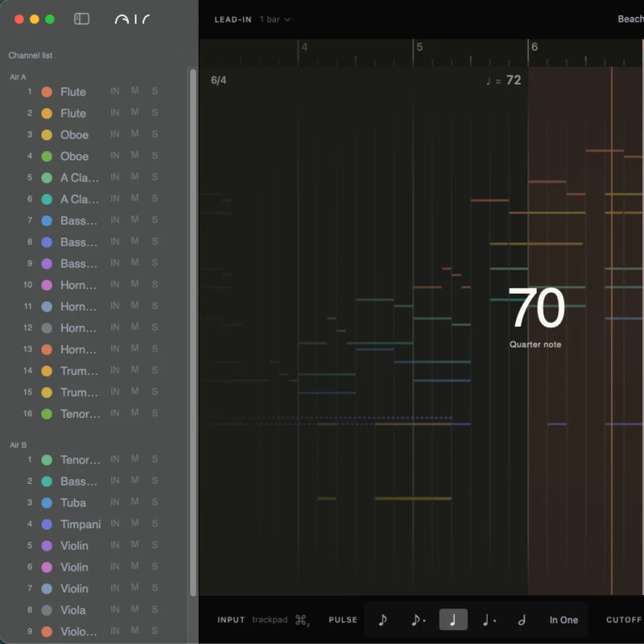Click the green color dot of channel 4 Oboe
Screen dimensions: 644x644
[47, 156]
